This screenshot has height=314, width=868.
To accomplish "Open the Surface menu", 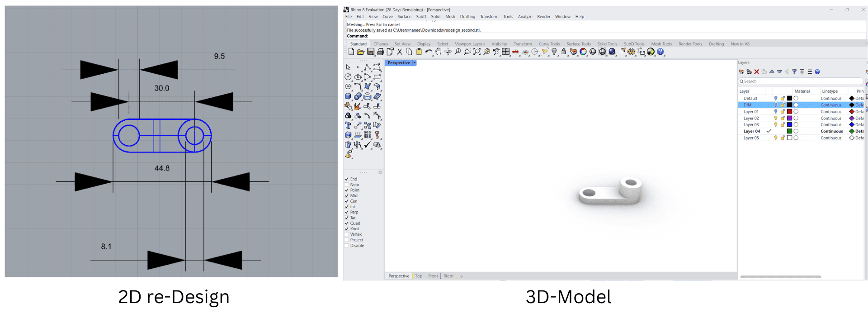I will (x=404, y=17).
